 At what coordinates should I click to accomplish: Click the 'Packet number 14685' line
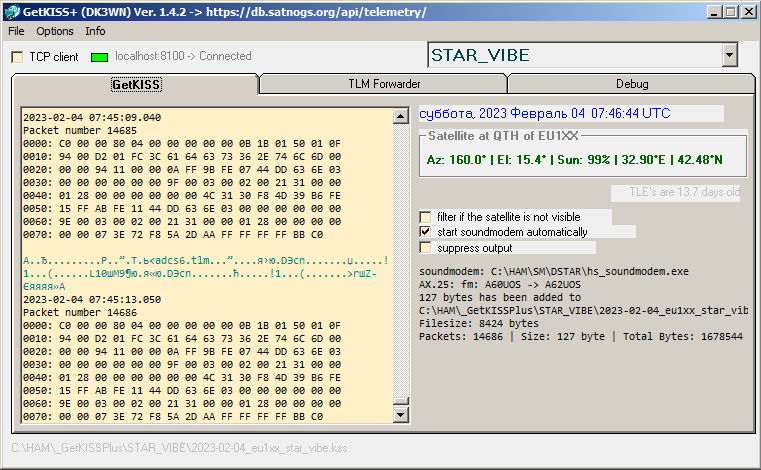(x=80, y=131)
